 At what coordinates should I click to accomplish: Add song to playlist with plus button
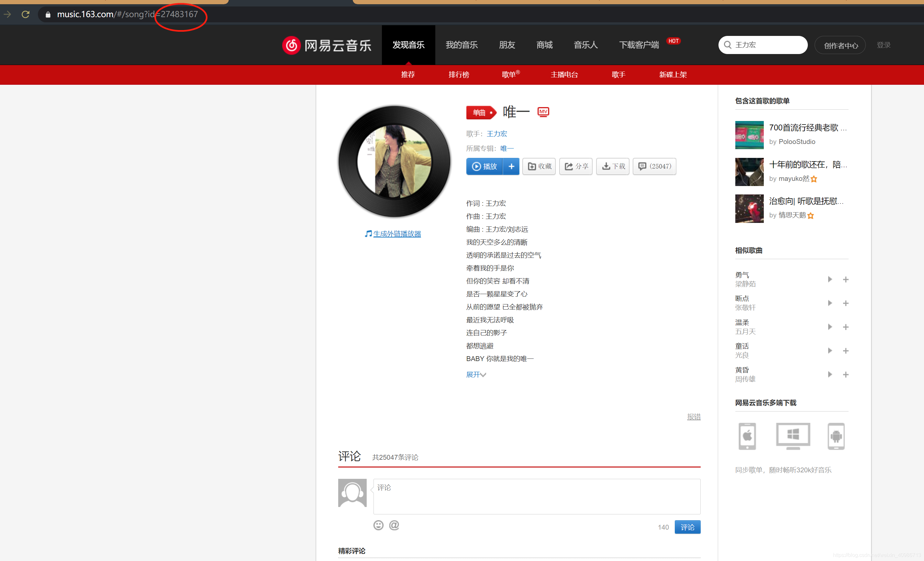(511, 166)
